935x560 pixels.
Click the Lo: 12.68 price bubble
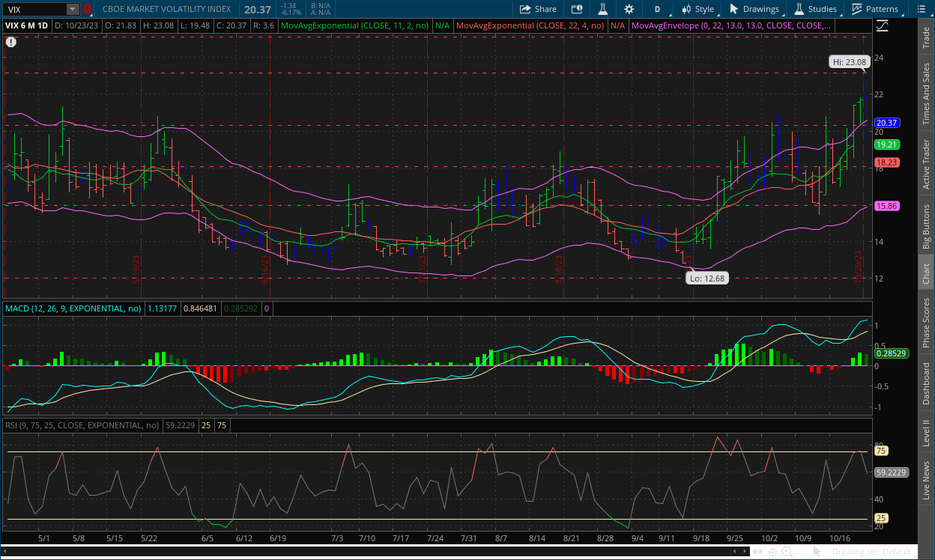pyautogui.click(x=706, y=278)
